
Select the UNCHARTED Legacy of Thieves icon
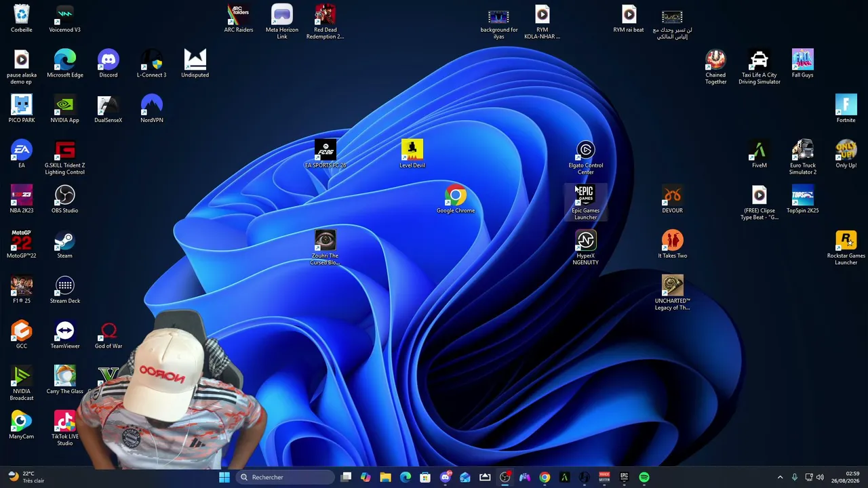click(673, 293)
